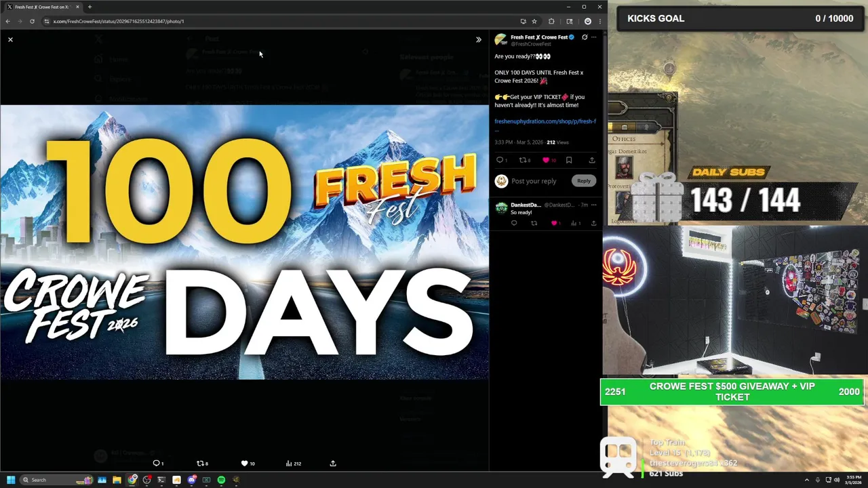
Task: Reply to the main tweet via comment icon
Action: coord(500,161)
